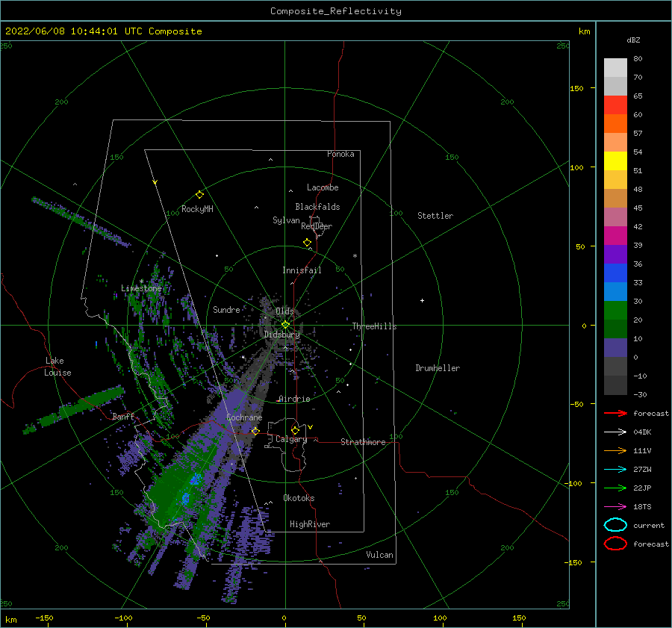This screenshot has height=628, width=672.
Task: Pick the blue 36 dBZ color swatch
Action: [615, 273]
